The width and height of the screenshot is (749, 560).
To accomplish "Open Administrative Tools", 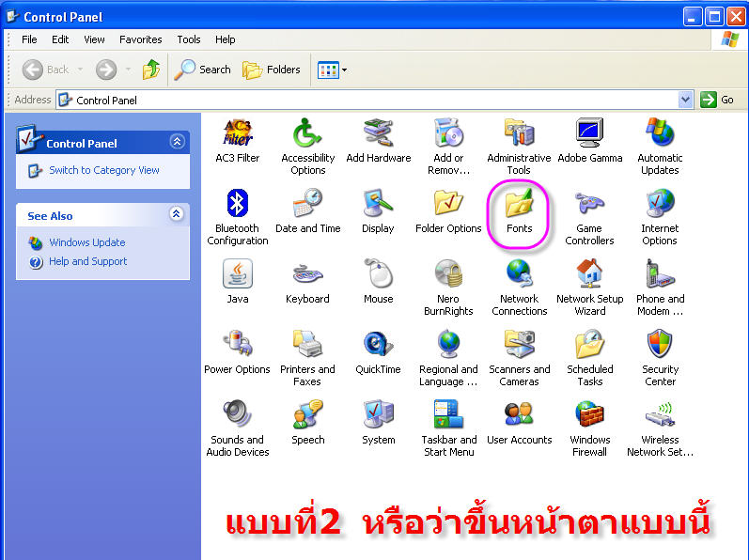I will click(x=520, y=147).
